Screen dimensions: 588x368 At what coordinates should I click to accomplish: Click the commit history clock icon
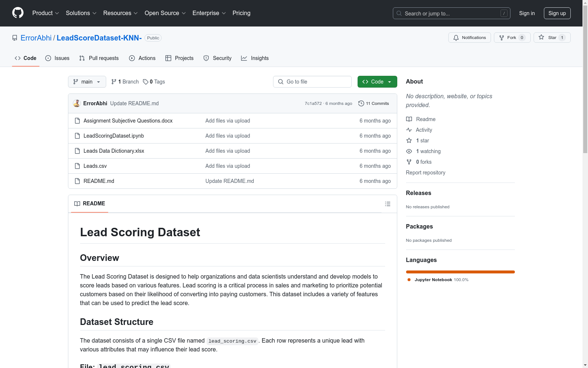coord(361,103)
